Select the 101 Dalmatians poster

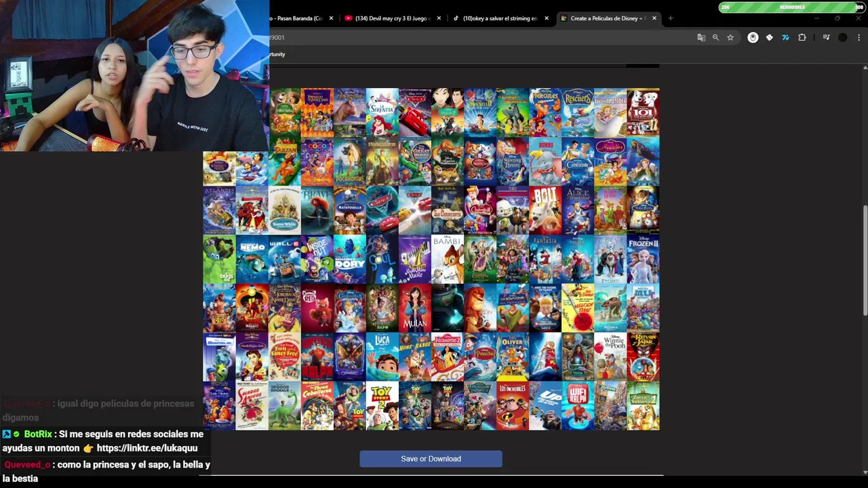tap(643, 113)
